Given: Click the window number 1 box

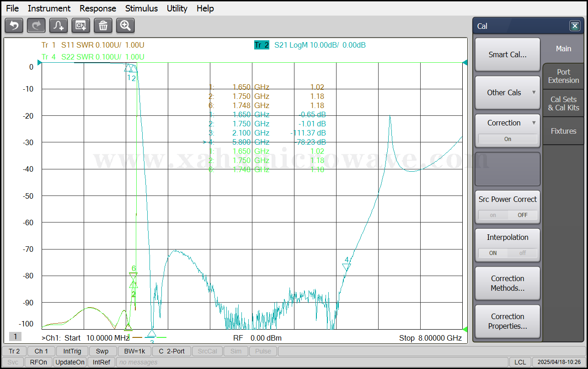Looking at the screenshot, I should (15, 337).
